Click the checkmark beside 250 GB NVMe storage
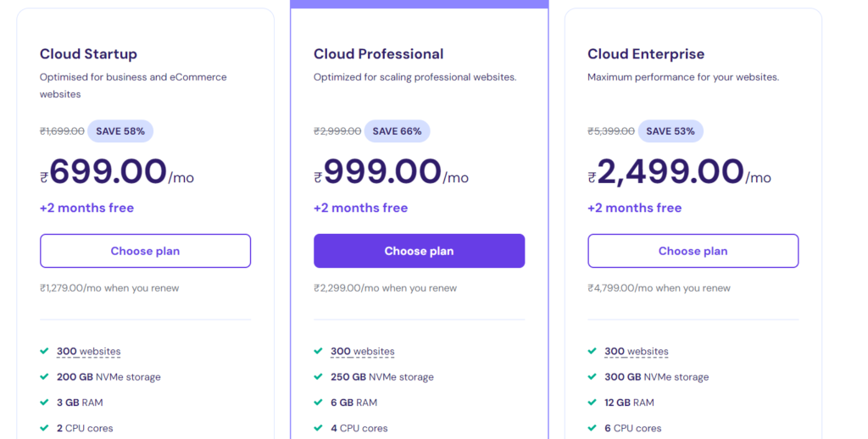The image size is (868, 439). [319, 376]
